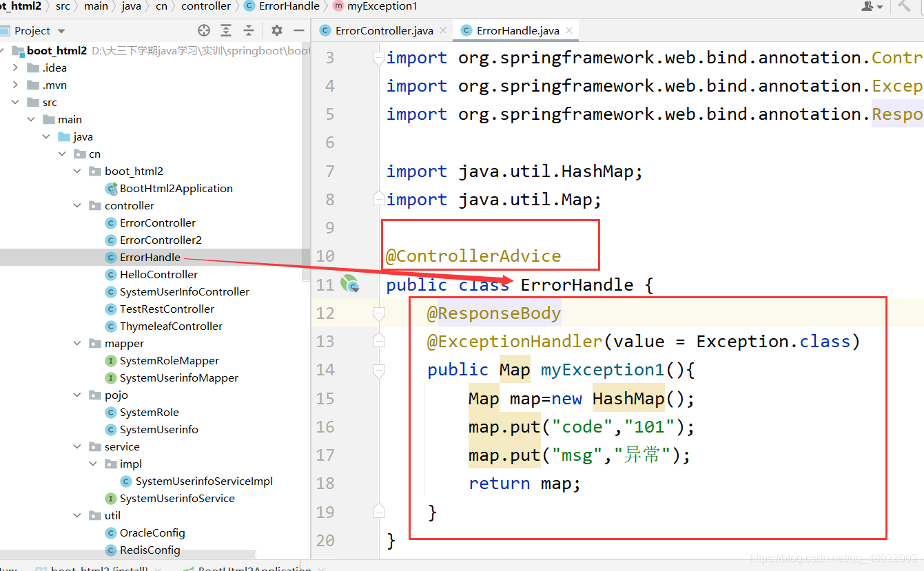Click line number 20 in gutter
924x571 pixels.
[325, 540]
